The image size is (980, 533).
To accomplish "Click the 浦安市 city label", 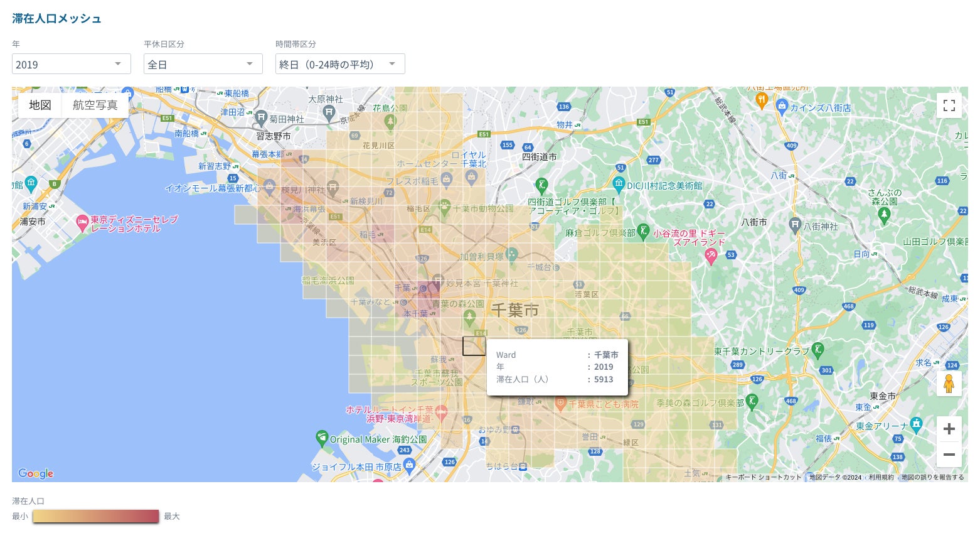I will [x=33, y=222].
